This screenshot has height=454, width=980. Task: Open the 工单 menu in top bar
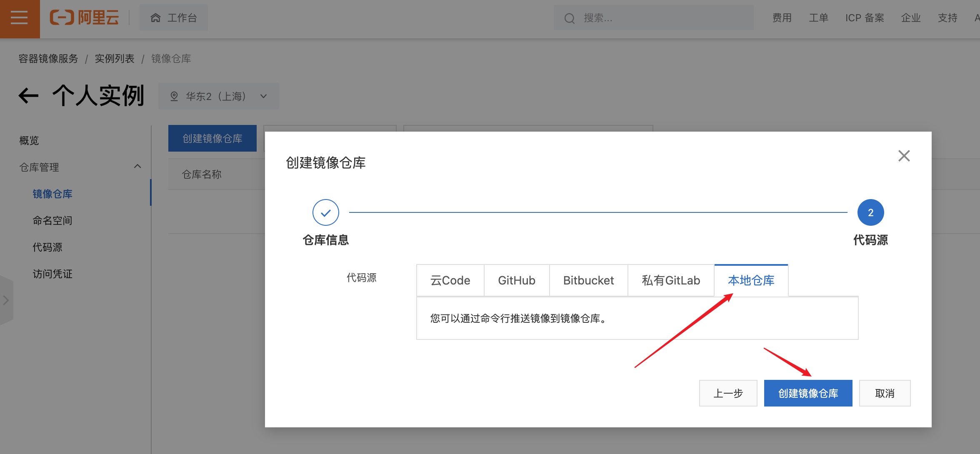point(818,17)
